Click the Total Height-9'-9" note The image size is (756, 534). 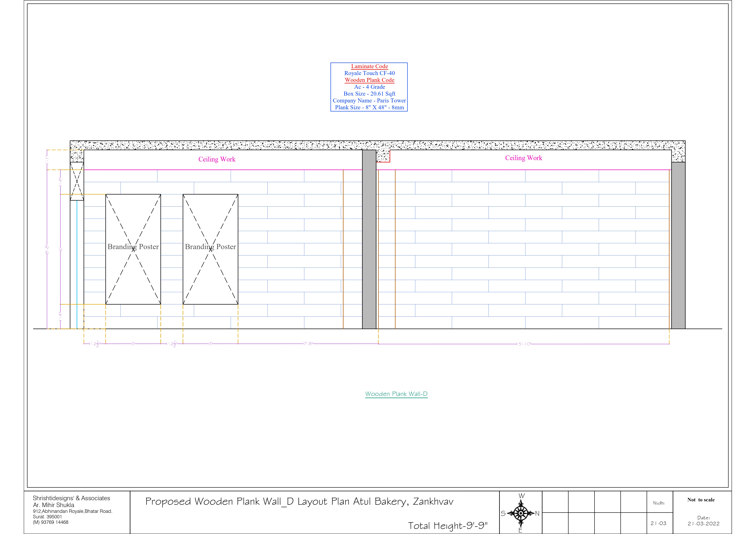tap(448, 526)
